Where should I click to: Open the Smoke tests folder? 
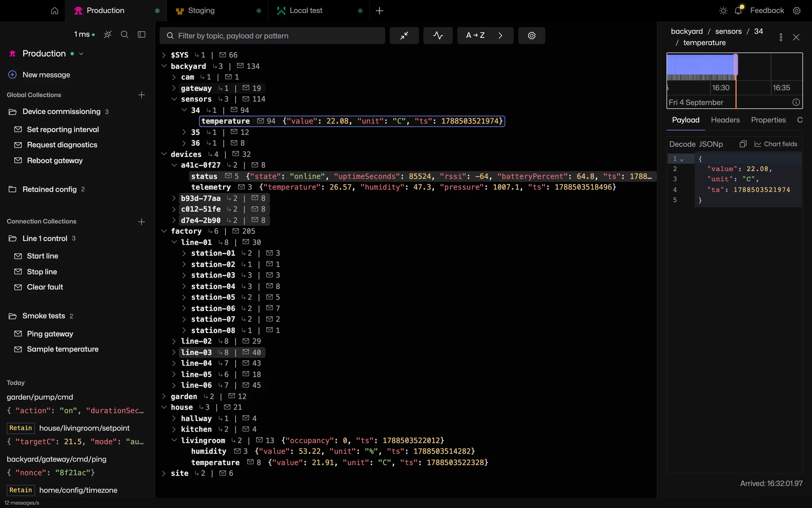pyautogui.click(x=41, y=316)
